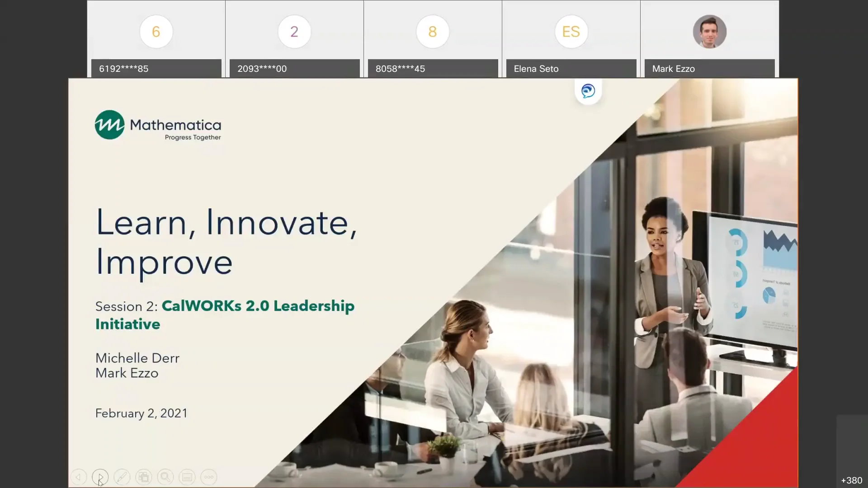The height and width of the screenshot is (488, 868).
Task: Select the pen annotation tool
Action: tap(122, 477)
